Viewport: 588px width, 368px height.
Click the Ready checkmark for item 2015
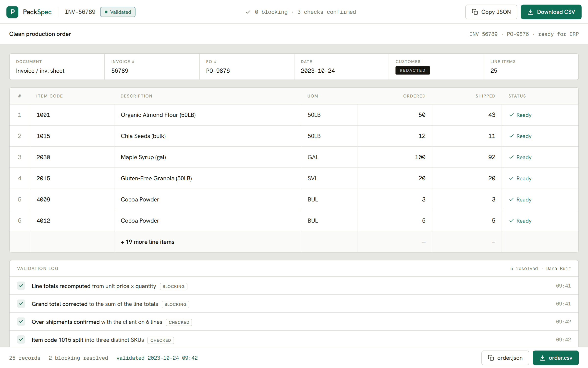click(511, 178)
